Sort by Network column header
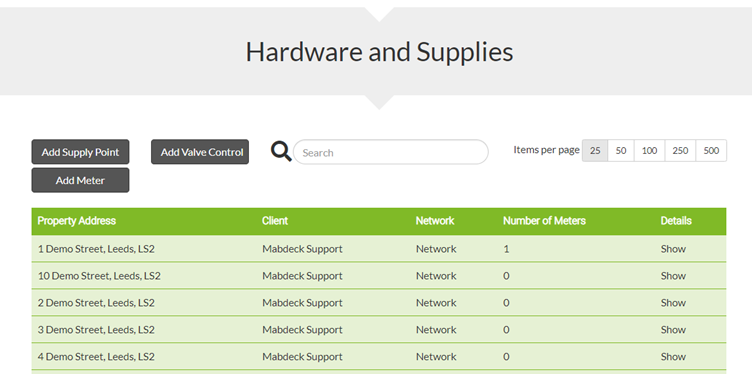 pos(435,221)
